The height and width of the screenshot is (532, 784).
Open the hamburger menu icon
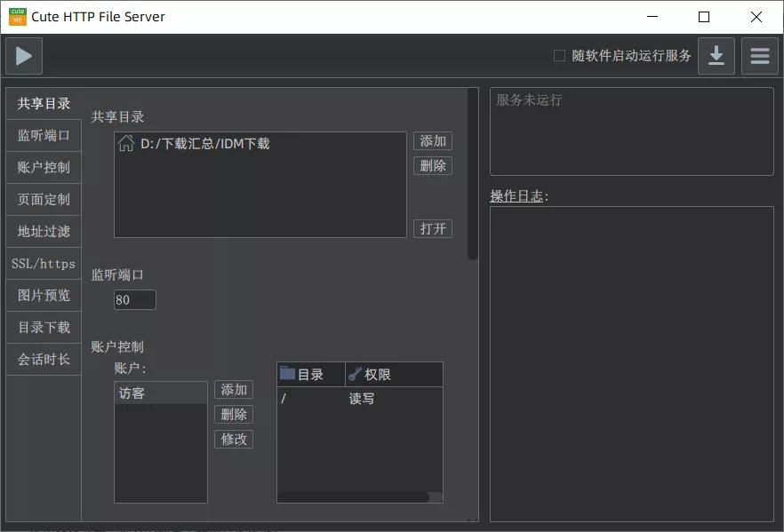click(759, 55)
